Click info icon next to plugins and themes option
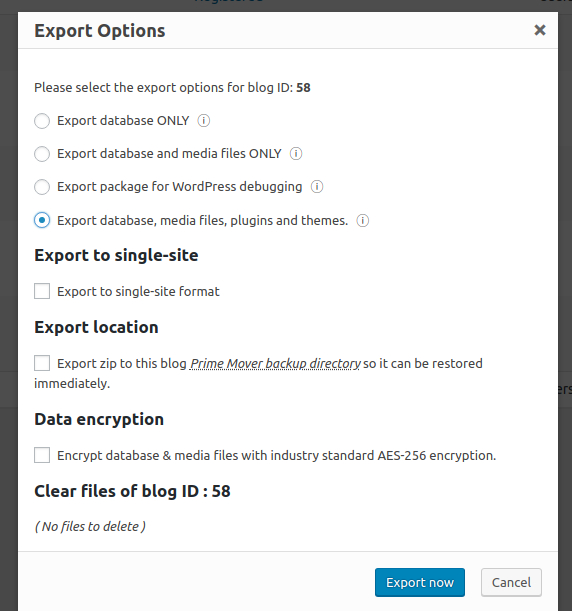 pyautogui.click(x=362, y=221)
